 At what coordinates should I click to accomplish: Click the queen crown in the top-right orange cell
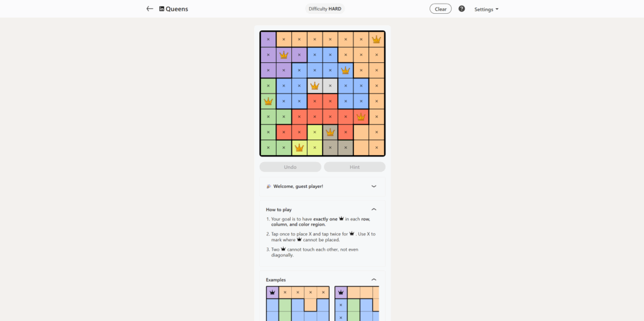(376, 40)
